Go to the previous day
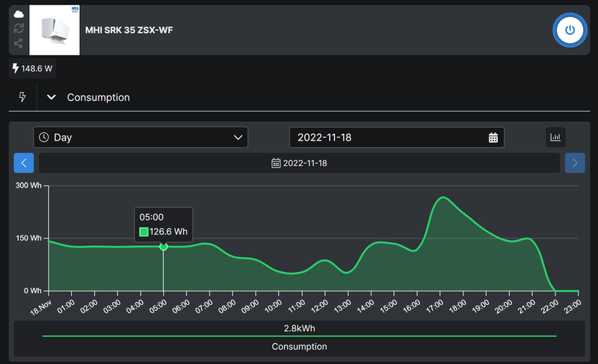This screenshot has width=598, height=364. (x=24, y=163)
